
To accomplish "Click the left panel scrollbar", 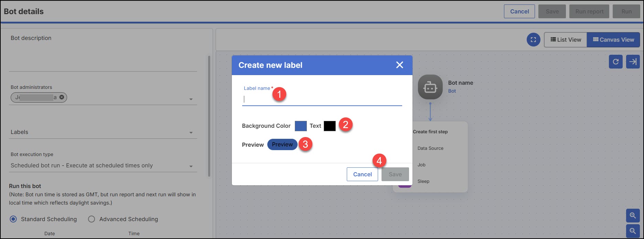I will tap(209, 116).
